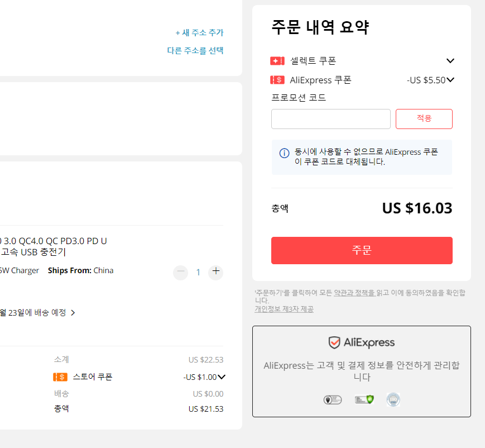Expand the 스토어 쿠폰 -US $1.00 dropdown

pos(222,377)
